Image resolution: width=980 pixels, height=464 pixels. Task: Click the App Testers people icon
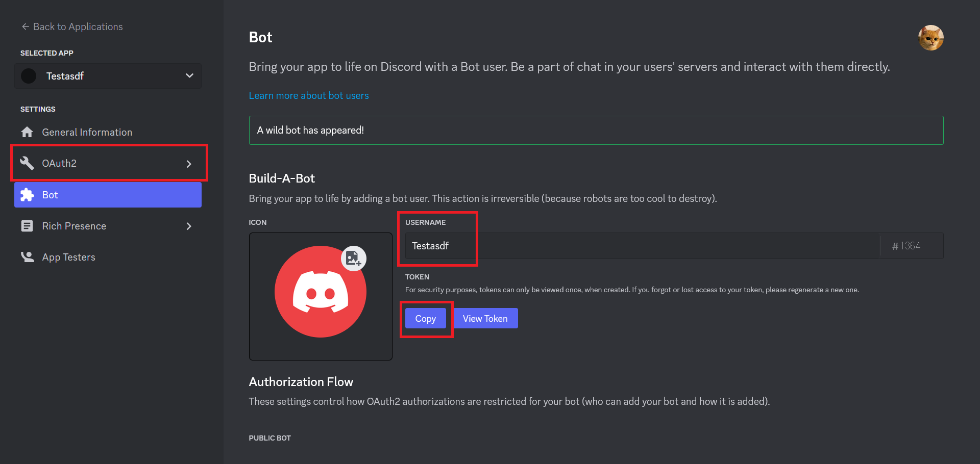click(27, 257)
